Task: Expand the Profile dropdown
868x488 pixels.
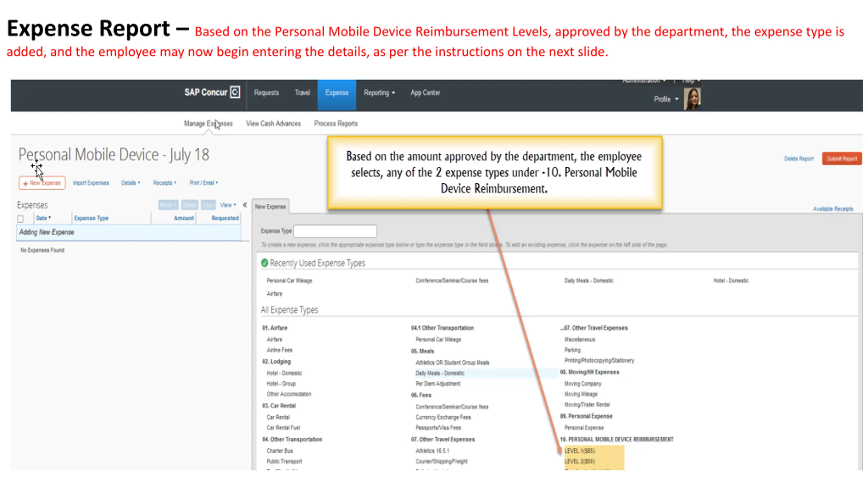Action: (666, 99)
